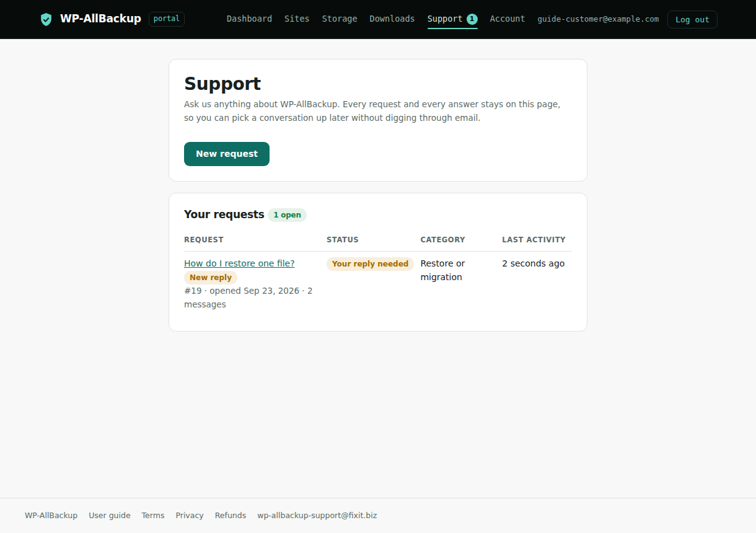Image resolution: width=756 pixels, height=533 pixels.
Task: Go to the Sites page
Action: coord(297,19)
